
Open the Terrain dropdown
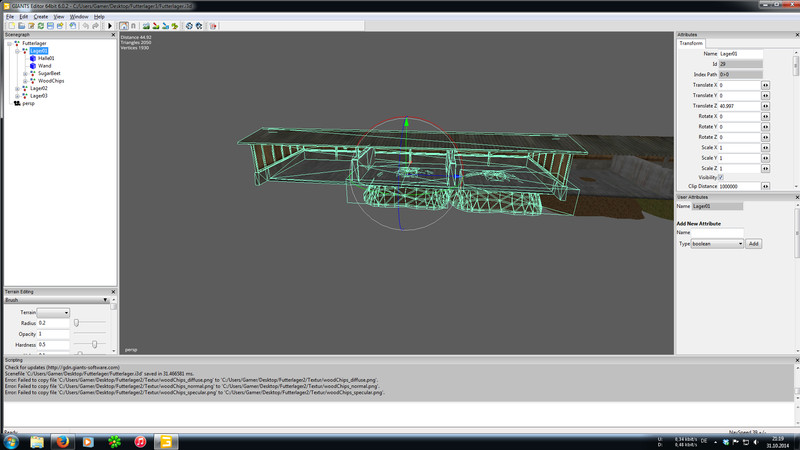pos(54,313)
